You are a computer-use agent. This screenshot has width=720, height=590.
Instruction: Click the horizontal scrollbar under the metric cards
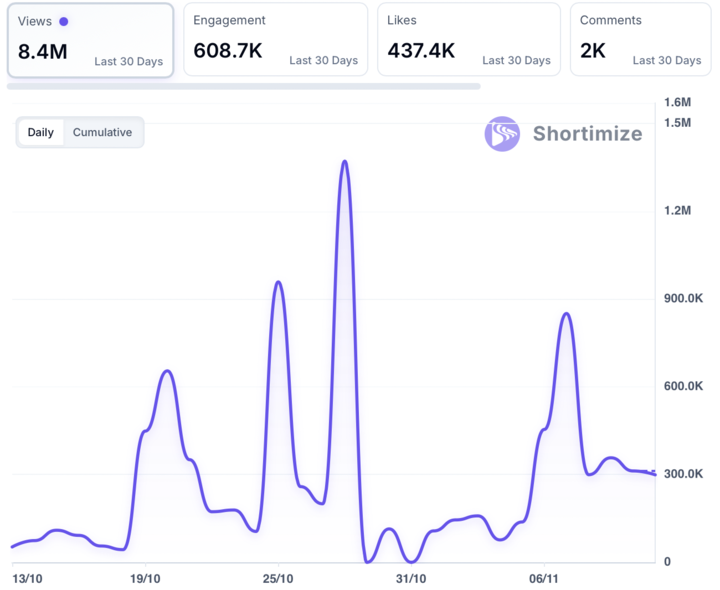244,86
